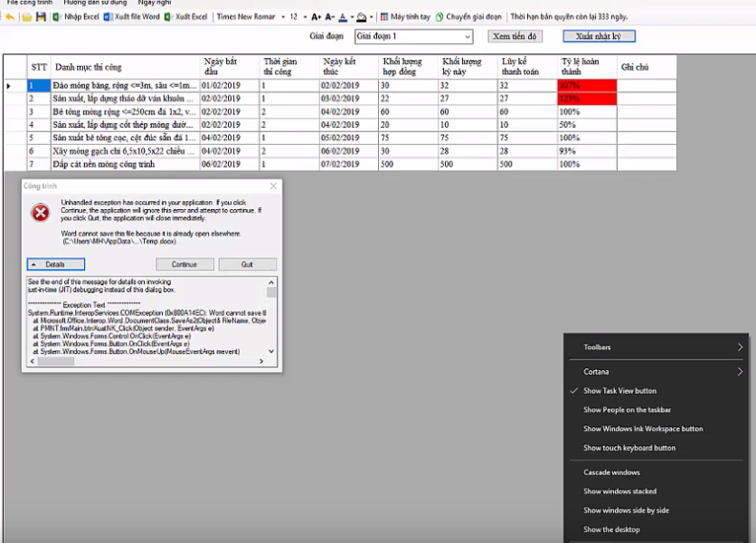
Task: Open the Hướng dẫn sử dụng menu
Action: click(95, 3)
